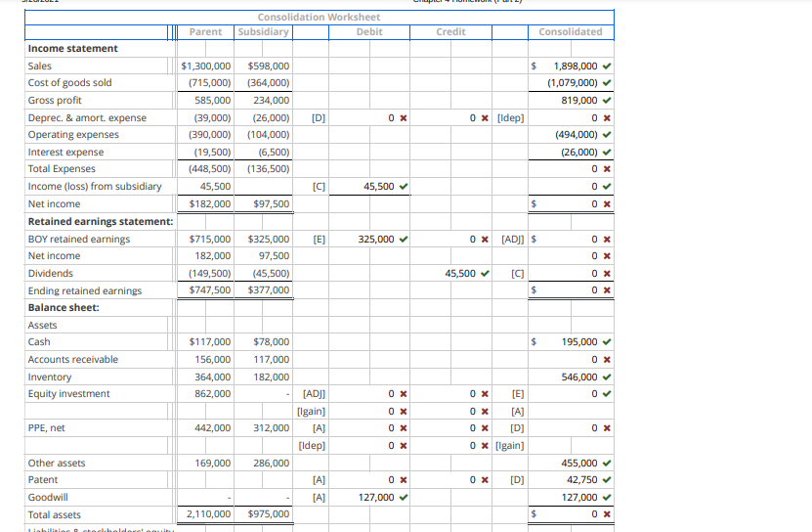Click red X in Deprec. & amort. debit cell

[x=404, y=118]
